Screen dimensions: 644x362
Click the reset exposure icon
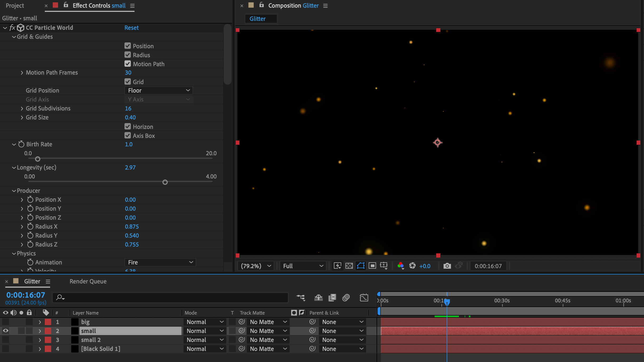pyautogui.click(x=412, y=266)
